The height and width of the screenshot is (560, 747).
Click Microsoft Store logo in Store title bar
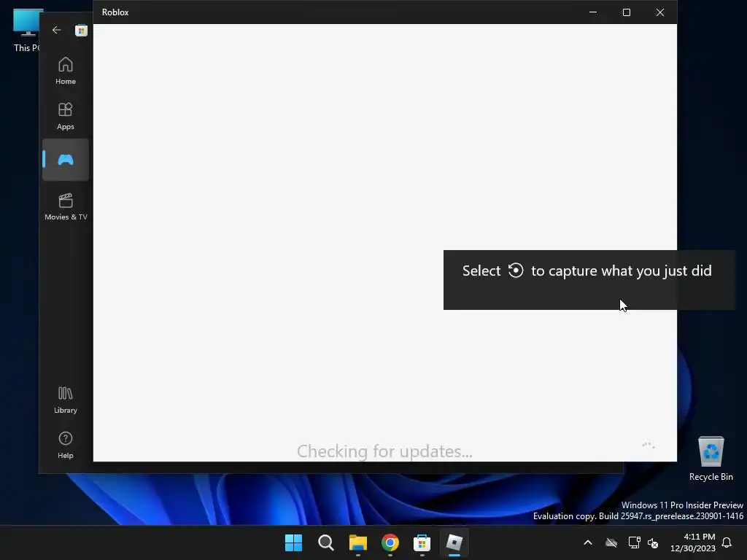pos(81,31)
